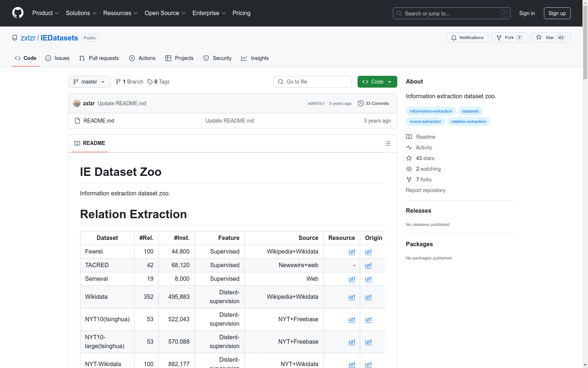Open the IEDatasets repository link

[x=59, y=38]
